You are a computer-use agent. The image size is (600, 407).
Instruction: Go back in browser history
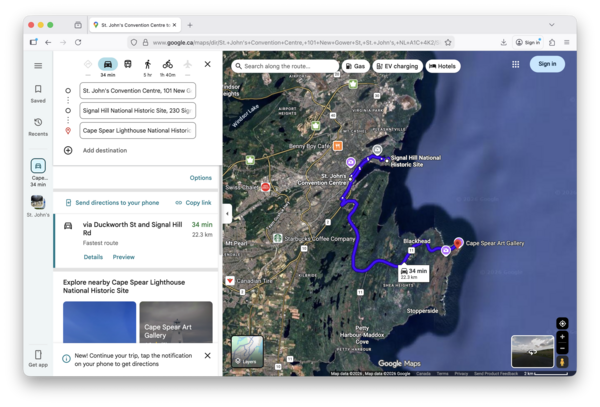pyautogui.click(x=48, y=42)
